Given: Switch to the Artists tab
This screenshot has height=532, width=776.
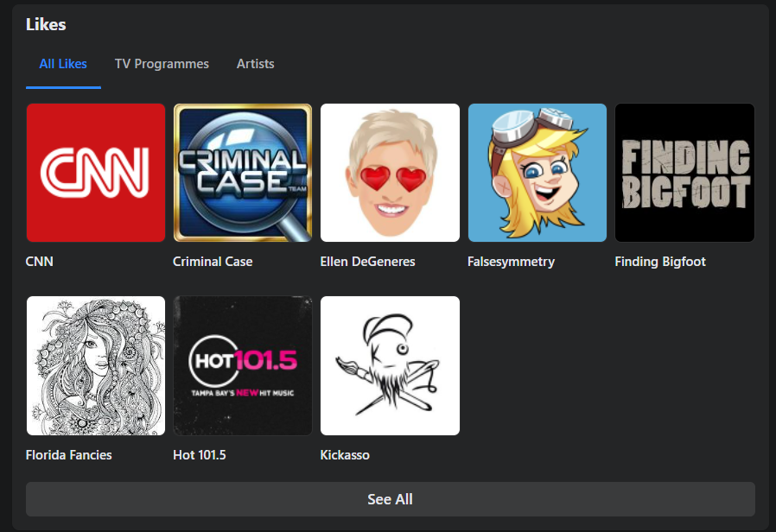Looking at the screenshot, I should pos(256,64).
